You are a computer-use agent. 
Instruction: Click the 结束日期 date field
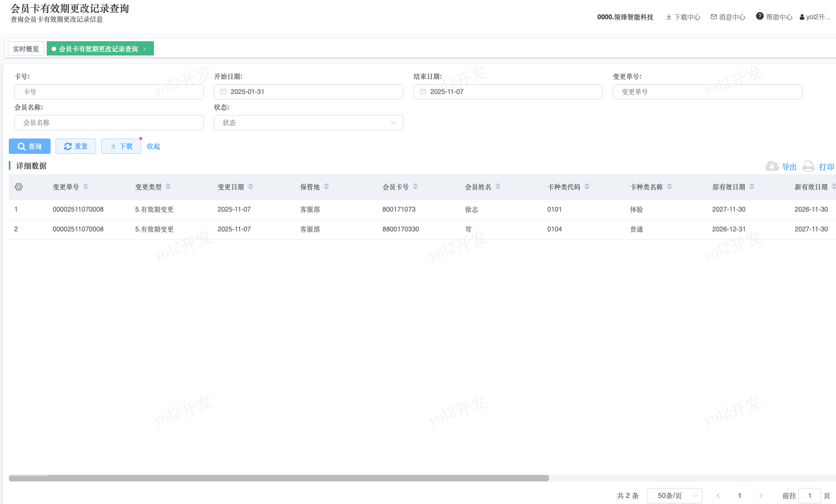coord(508,92)
